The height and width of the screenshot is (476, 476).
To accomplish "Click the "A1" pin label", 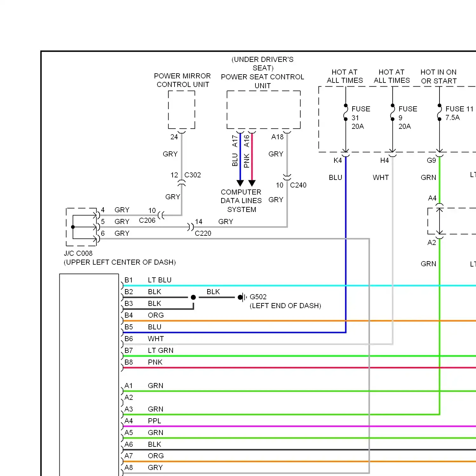I will 129,386.
